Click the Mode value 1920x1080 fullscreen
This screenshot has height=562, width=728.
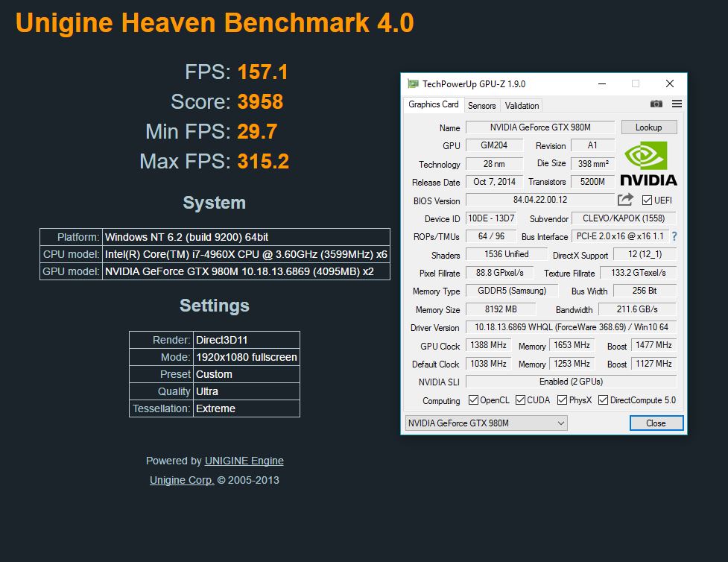(x=246, y=357)
